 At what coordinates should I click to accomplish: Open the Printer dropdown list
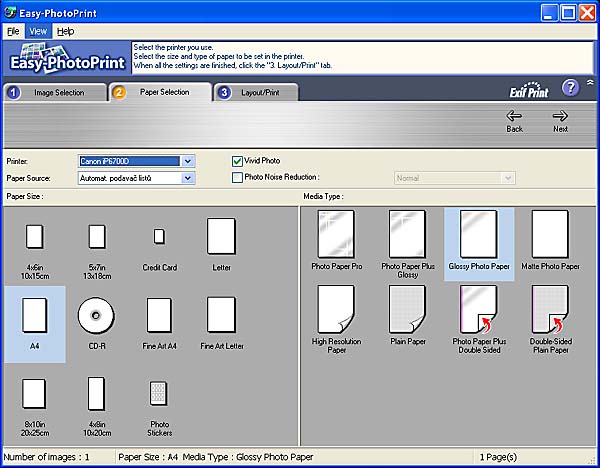coord(188,160)
